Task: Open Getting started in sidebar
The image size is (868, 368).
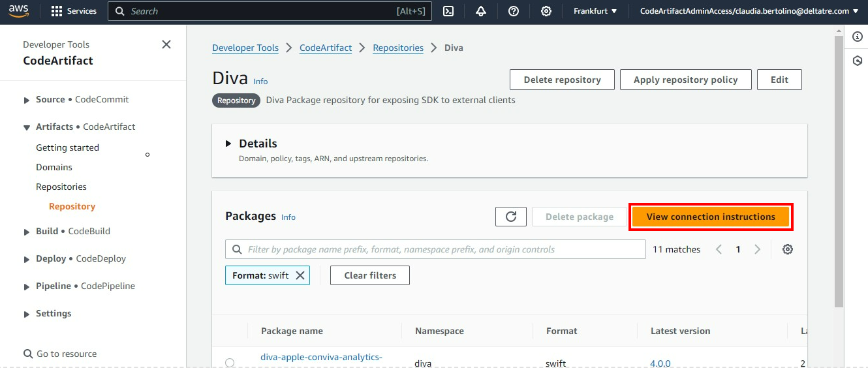Action: tap(67, 147)
